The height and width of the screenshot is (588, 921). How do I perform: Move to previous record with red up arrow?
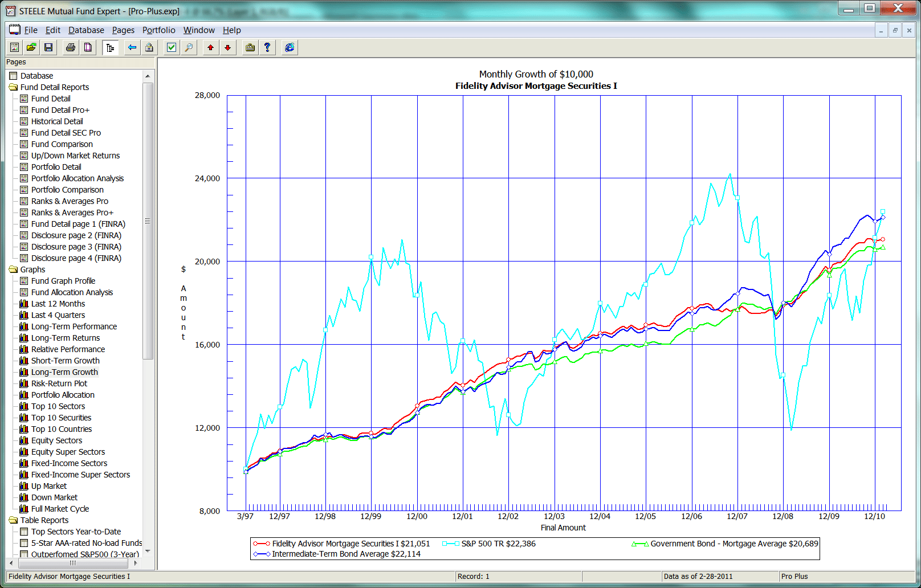point(211,47)
